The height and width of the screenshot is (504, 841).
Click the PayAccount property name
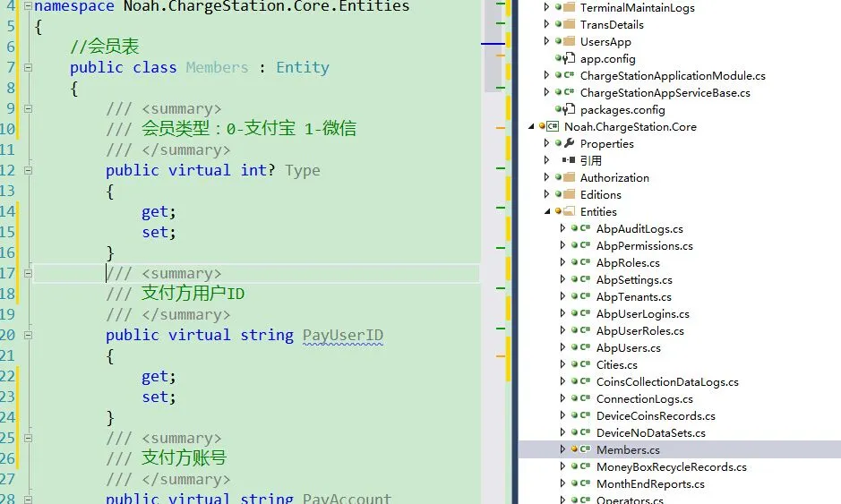point(347,498)
